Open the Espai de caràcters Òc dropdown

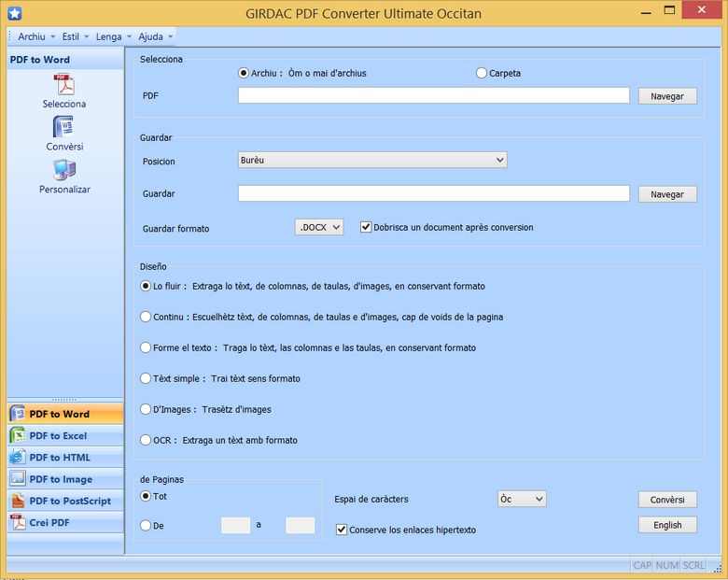click(x=522, y=499)
